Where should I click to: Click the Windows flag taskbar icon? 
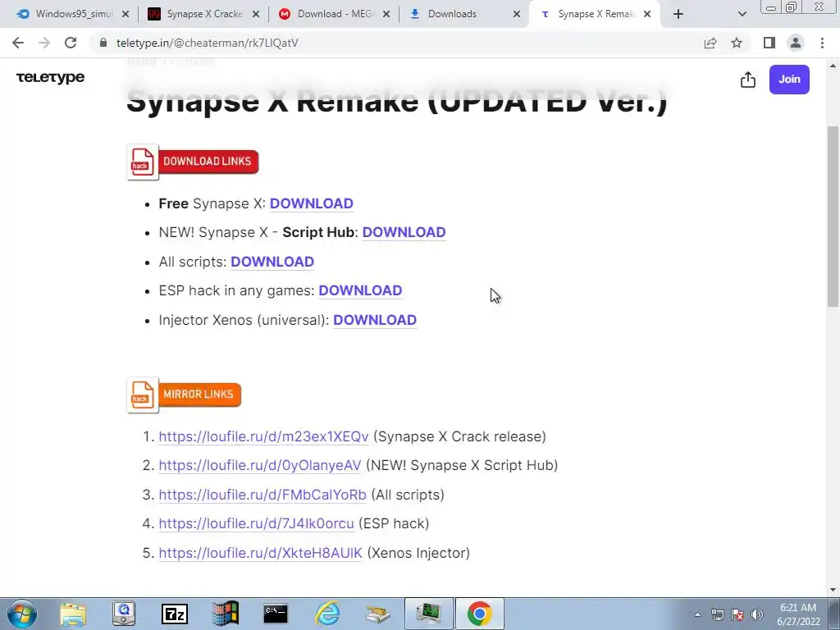[226, 614]
